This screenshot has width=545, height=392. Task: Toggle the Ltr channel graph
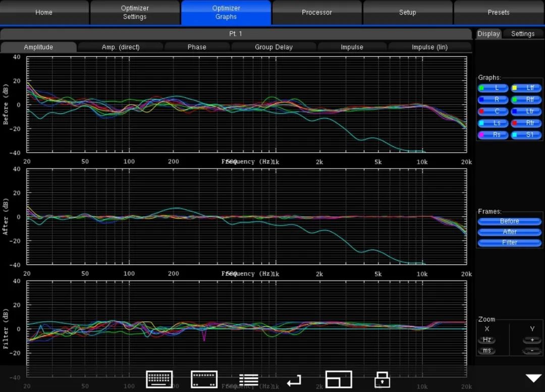click(x=526, y=111)
